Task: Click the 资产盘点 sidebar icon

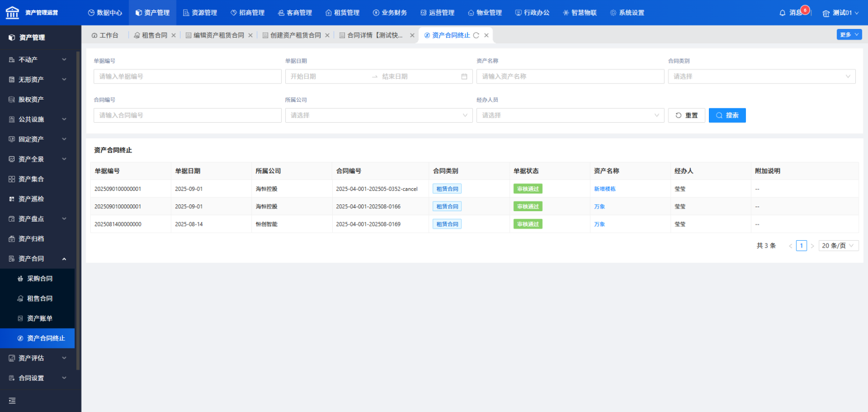Action: [x=12, y=219]
